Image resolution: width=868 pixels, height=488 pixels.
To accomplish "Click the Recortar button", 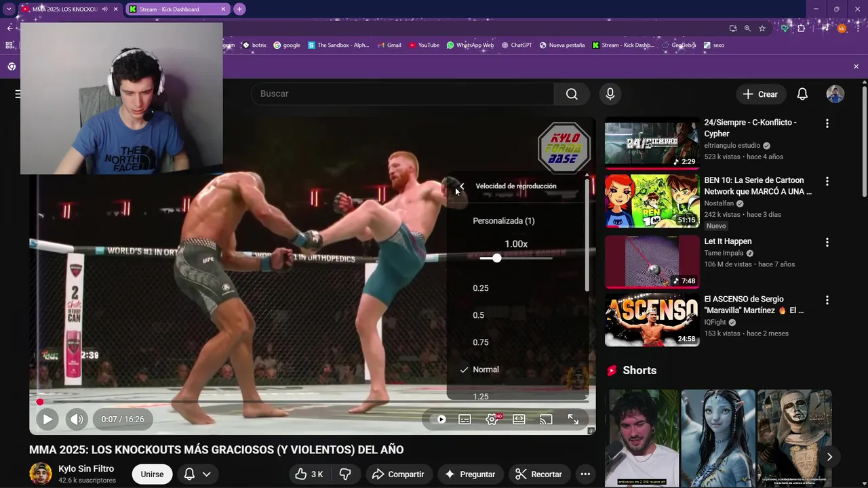I will point(539,474).
